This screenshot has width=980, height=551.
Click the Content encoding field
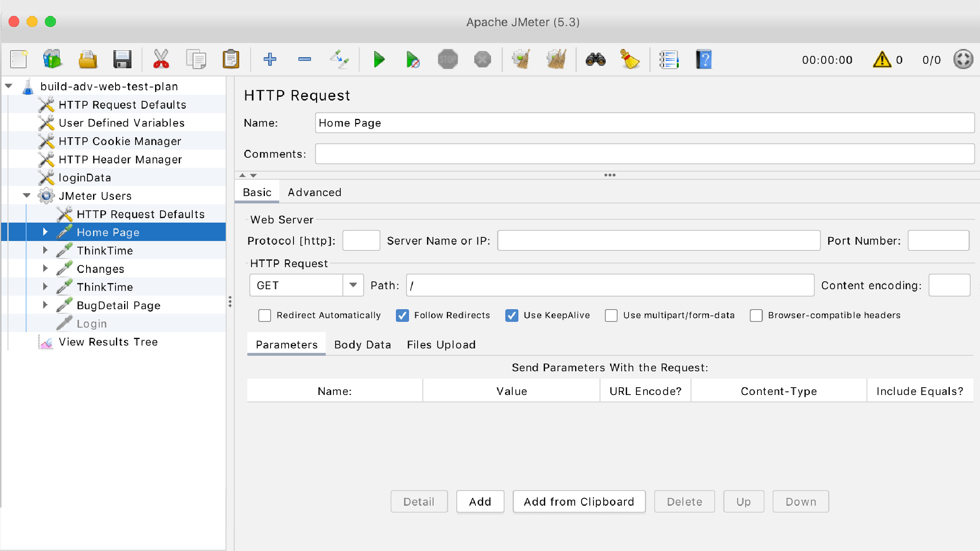[949, 285]
